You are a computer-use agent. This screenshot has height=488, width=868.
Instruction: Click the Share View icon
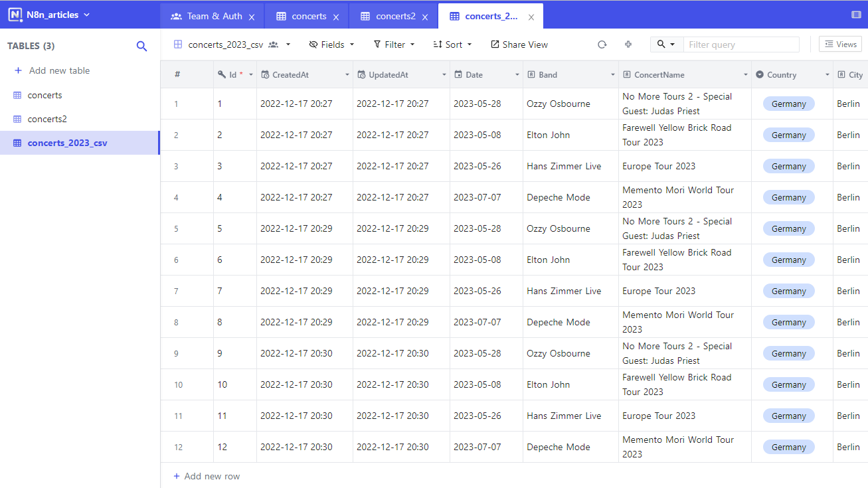(x=519, y=44)
